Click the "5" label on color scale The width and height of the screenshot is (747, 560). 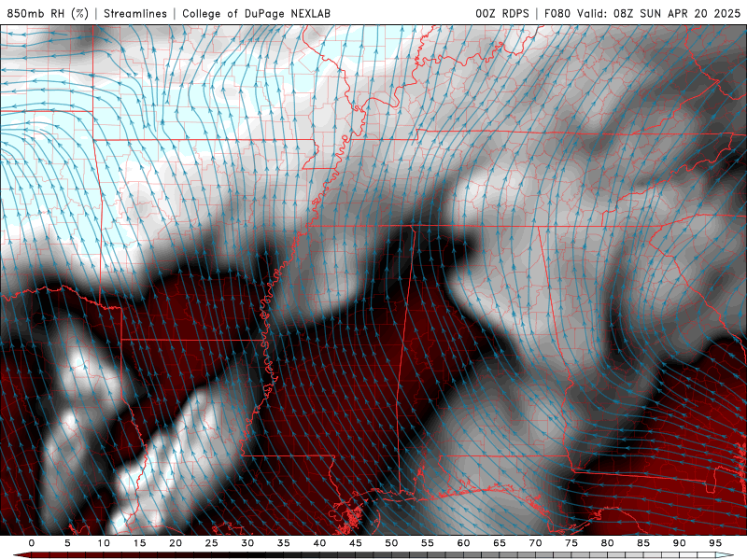click(x=67, y=543)
